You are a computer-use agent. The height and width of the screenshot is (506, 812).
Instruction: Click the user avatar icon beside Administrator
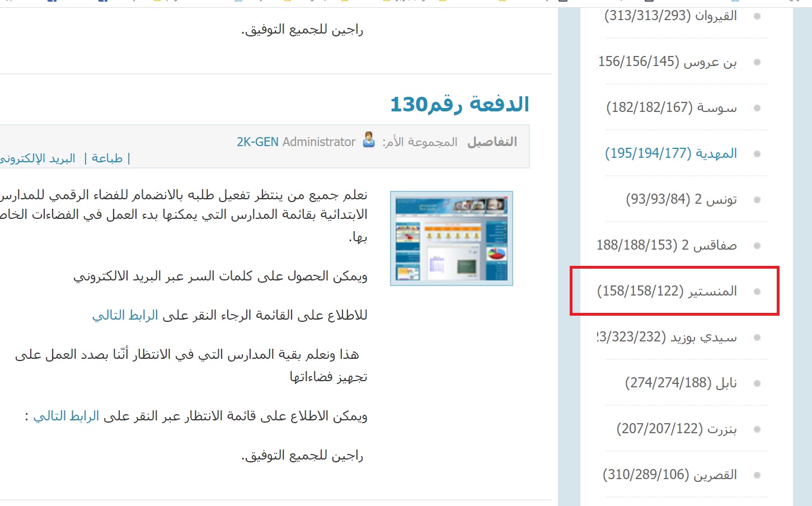(x=369, y=139)
